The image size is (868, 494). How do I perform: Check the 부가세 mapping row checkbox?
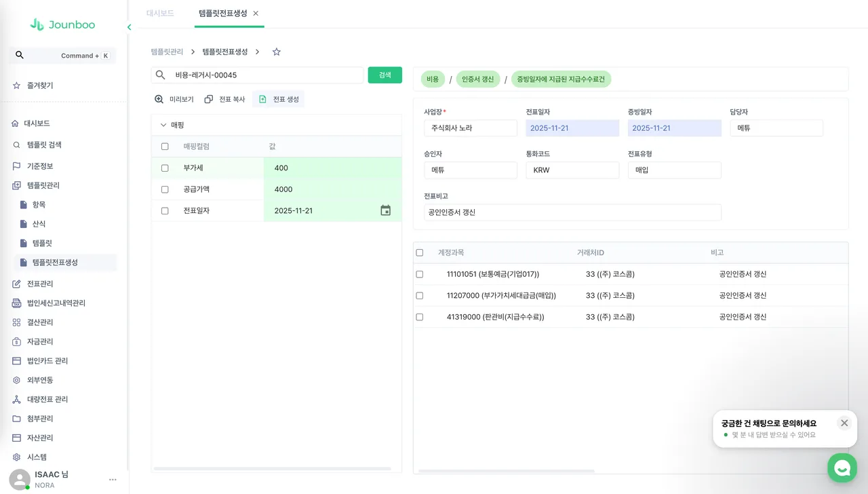click(165, 168)
